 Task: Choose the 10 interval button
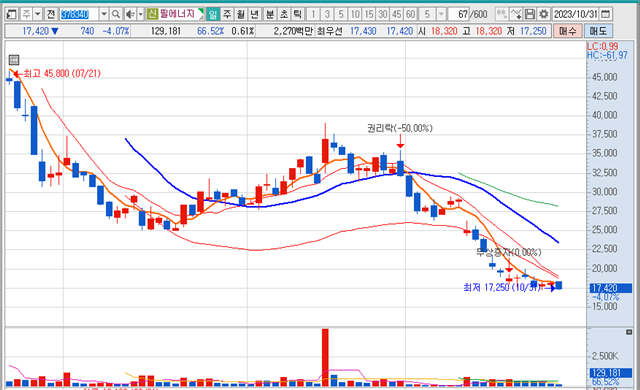coord(355,15)
